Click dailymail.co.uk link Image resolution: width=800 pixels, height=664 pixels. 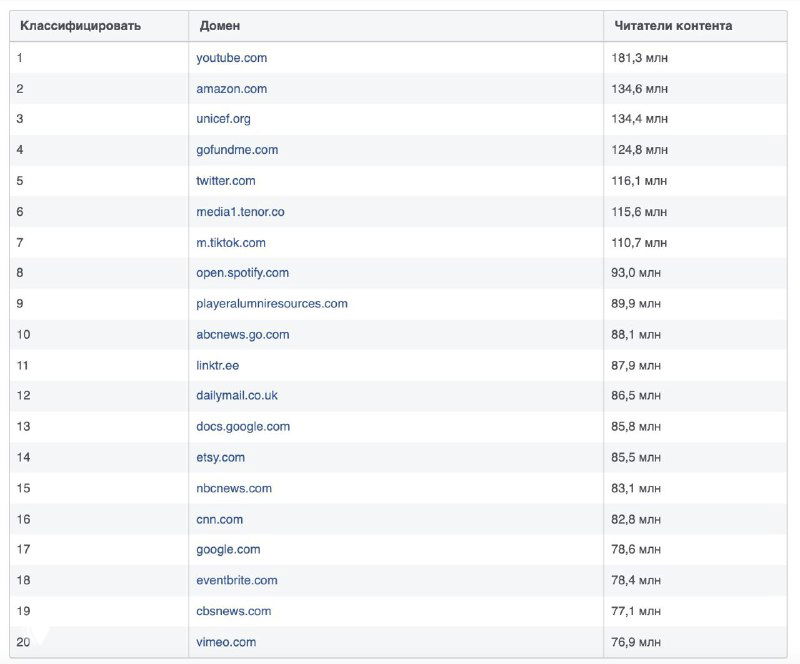pos(237,396)
